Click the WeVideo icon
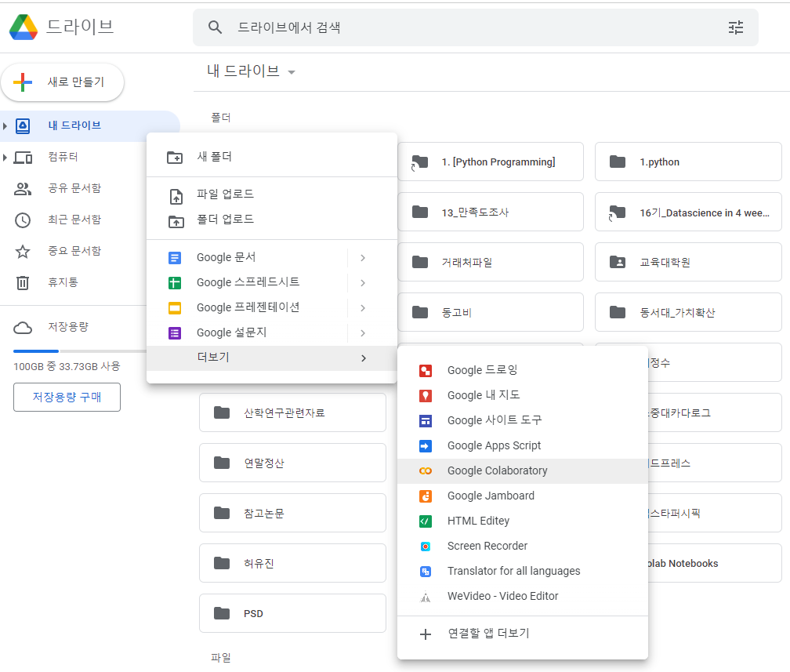 click(426, 597)
